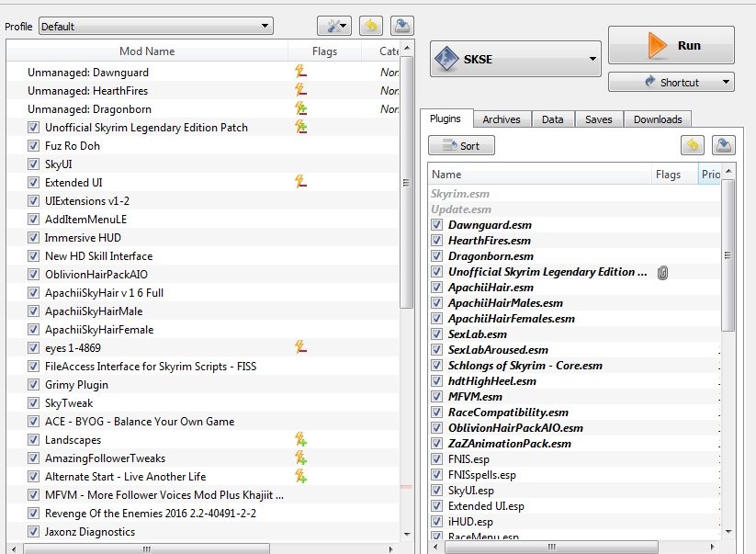
Task: Click the plugin list vertical scrollbar thumb
Action: point(728,255)
